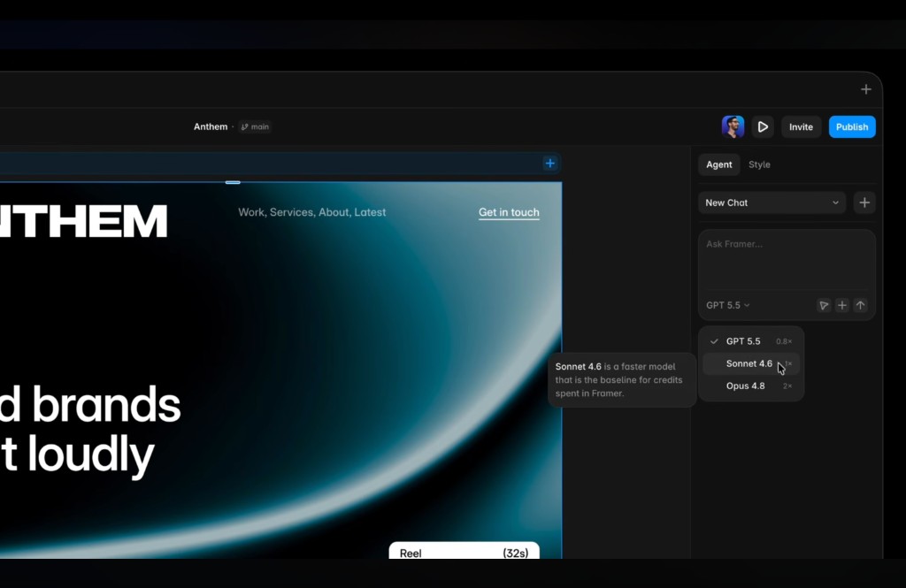Switch to the Style tab
Screen dimensions: 906x588
tap(759, 164)
